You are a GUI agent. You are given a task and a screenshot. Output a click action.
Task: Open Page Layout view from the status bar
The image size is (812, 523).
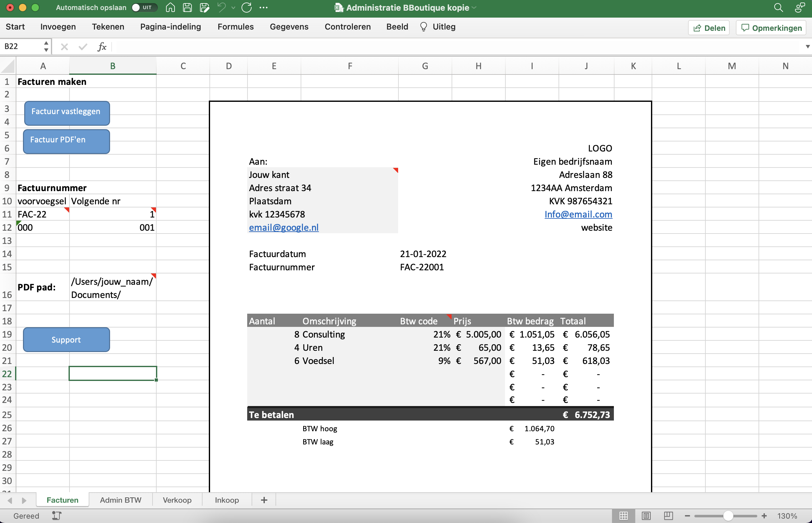click(646, 515)
